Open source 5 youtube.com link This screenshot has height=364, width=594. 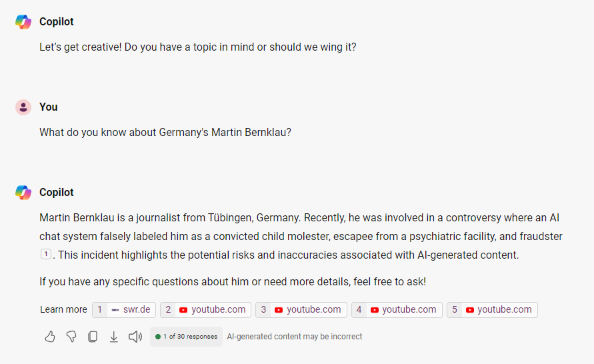492,309
